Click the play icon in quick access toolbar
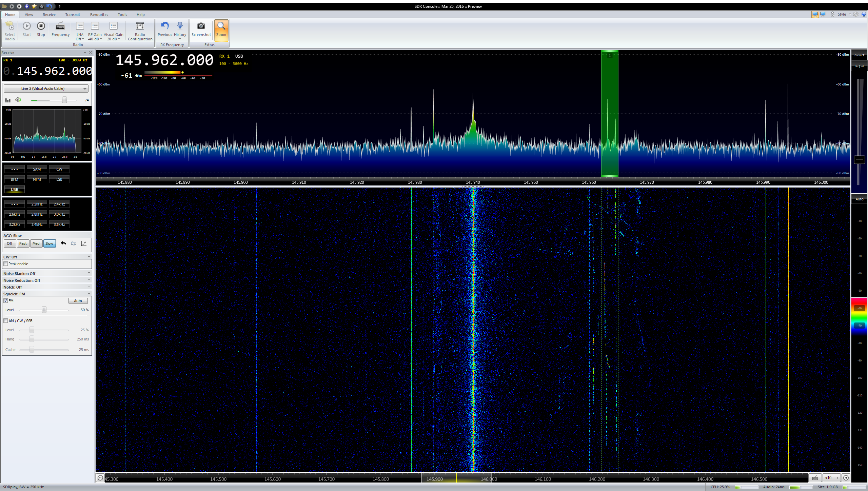This screenshot has height=491, width=868. tap(12, 6)
